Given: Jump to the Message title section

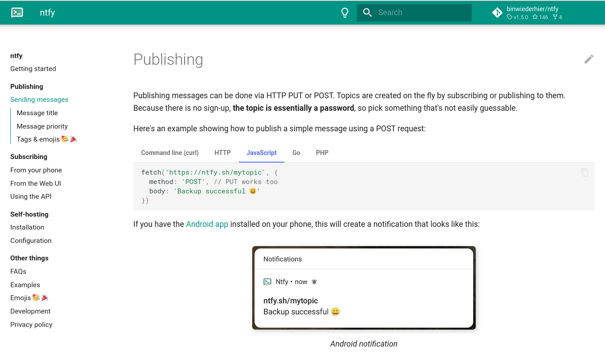Looking at the screenshot, I should click(37, 113).
